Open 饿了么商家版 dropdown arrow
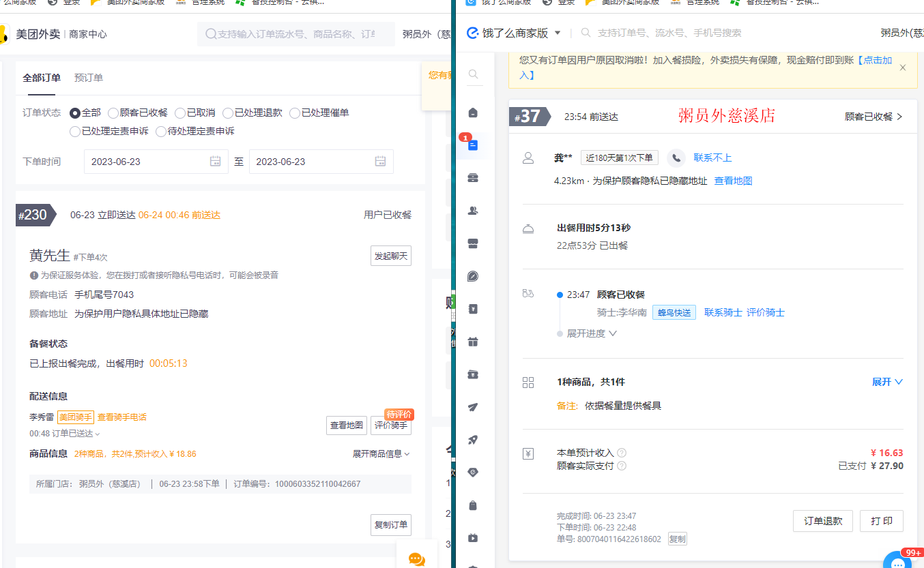Viewport: 924px width, 568px height. [x=558, y=33]
